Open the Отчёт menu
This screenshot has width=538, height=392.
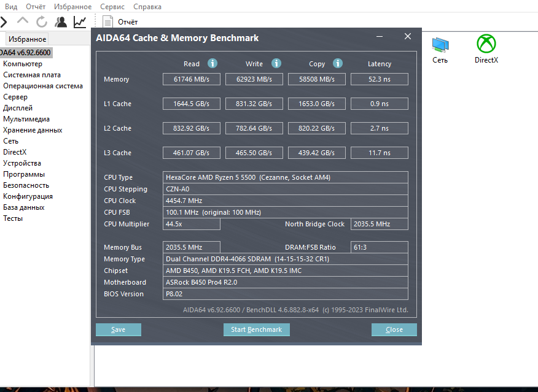pos(36,7)
